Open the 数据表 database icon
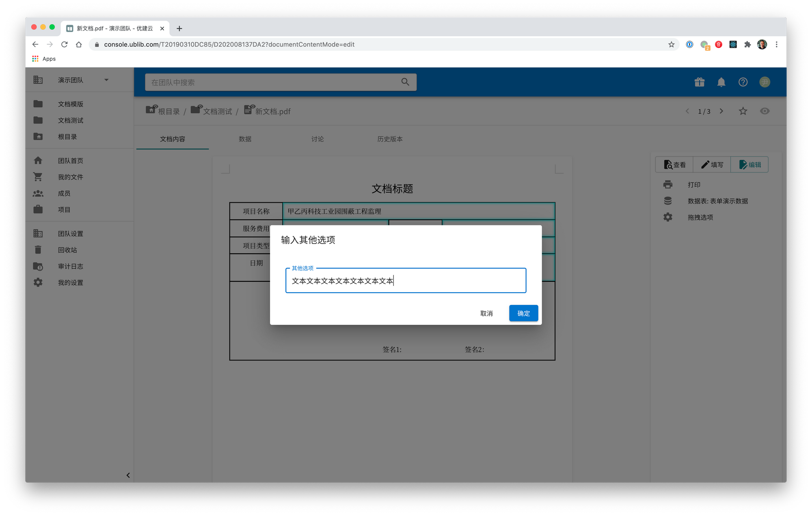The width and height of the screenshot is (812, 516). point(668,201)
